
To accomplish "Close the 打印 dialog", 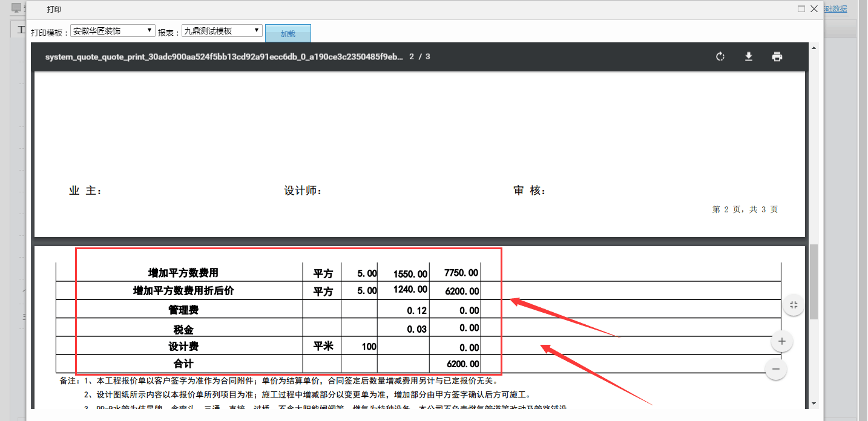I will click(x=814, y=9).
